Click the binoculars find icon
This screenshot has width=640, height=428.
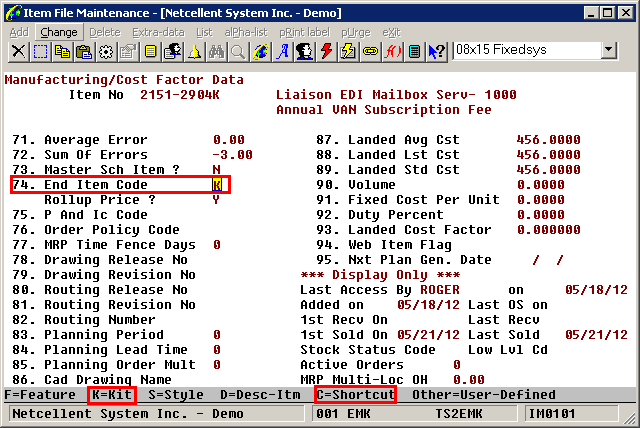click(x=217, y=52)
